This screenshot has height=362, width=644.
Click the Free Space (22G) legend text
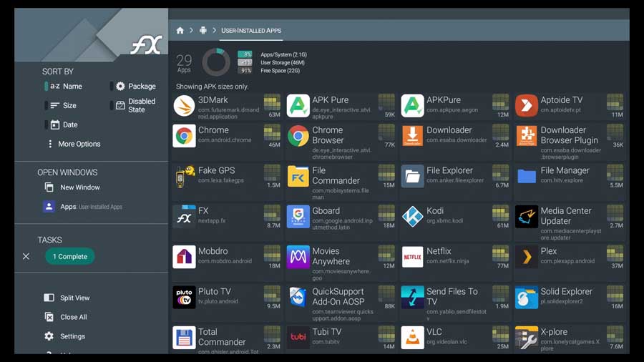point(280,71)
